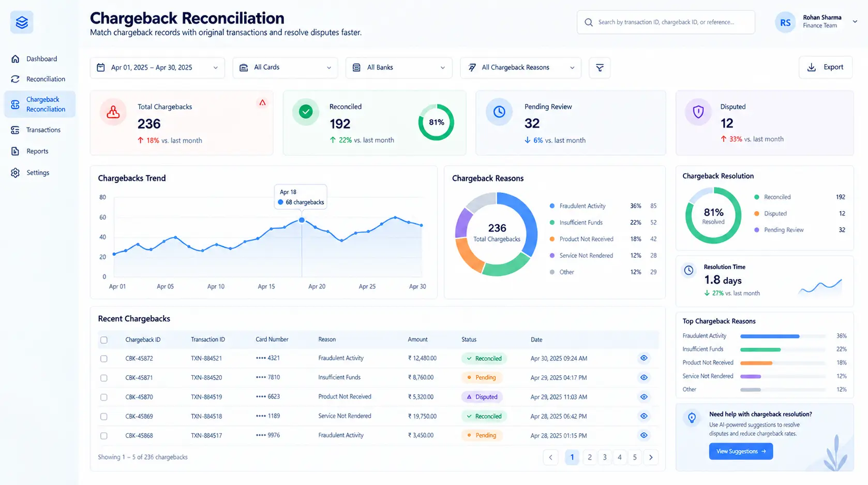Click the Disputed shield icon

tap(698, 111)
